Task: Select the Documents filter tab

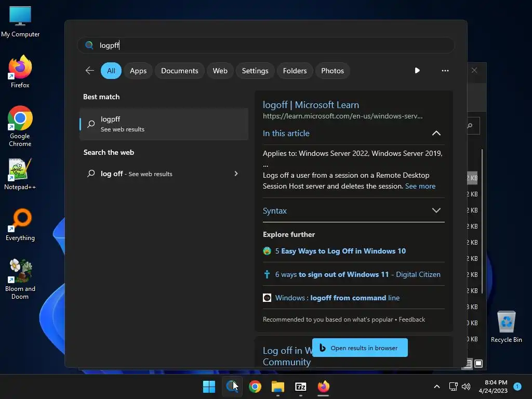Action: (179, 71)
